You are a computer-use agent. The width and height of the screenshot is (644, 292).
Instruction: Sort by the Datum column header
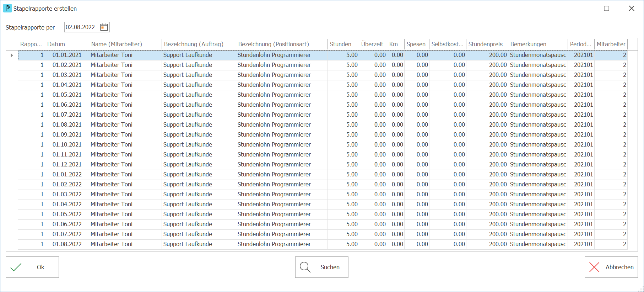click(67, 44)
